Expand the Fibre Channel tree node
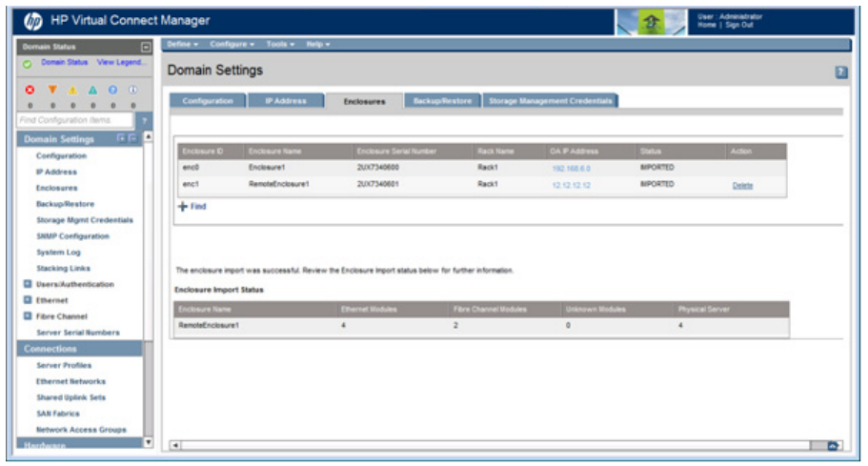The height and width of the screenshot is (466, 868). [x=27, y=316]
